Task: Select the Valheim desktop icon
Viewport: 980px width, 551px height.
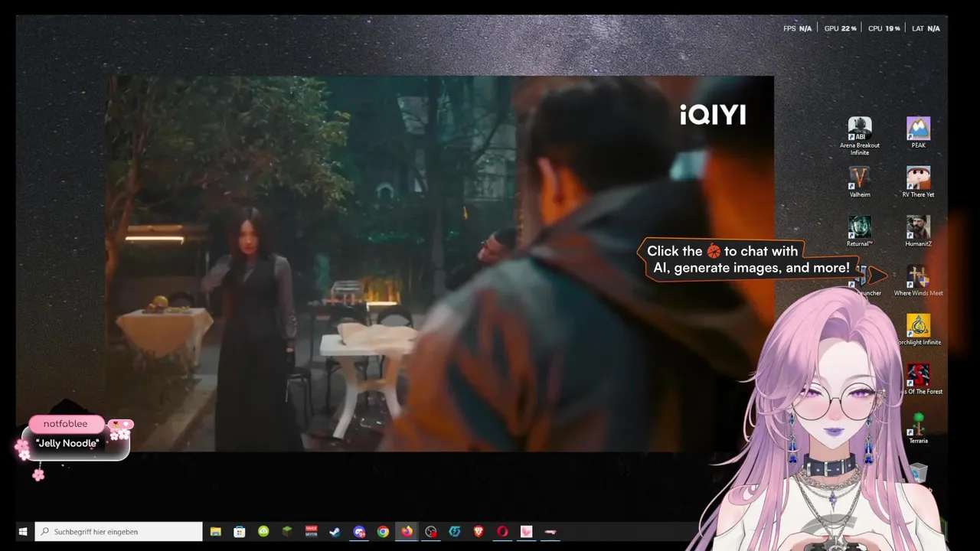Action: click(859, 182)
